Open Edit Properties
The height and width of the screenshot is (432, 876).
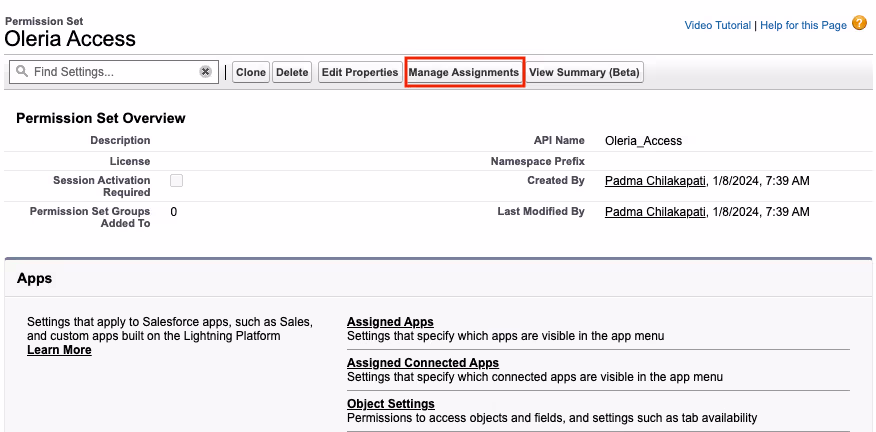pos(360,72)
